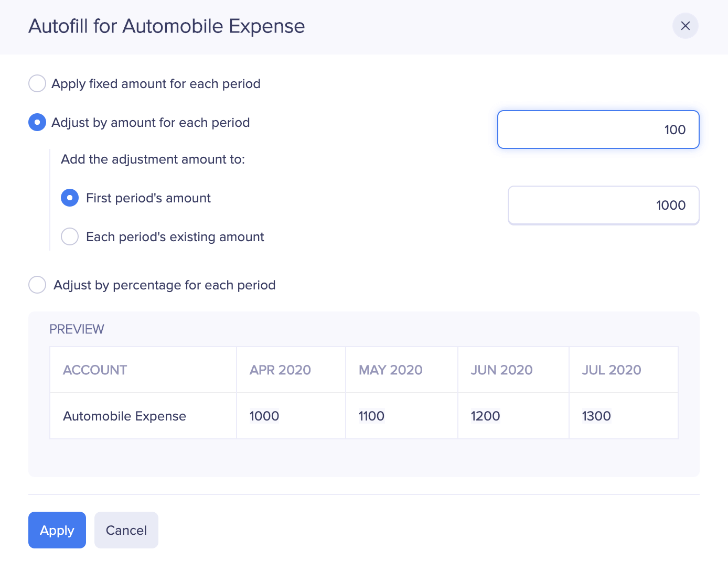The image size is (728, 561).
Task: Select the 1100 value under MAY 2020
Action: (371, 416)
